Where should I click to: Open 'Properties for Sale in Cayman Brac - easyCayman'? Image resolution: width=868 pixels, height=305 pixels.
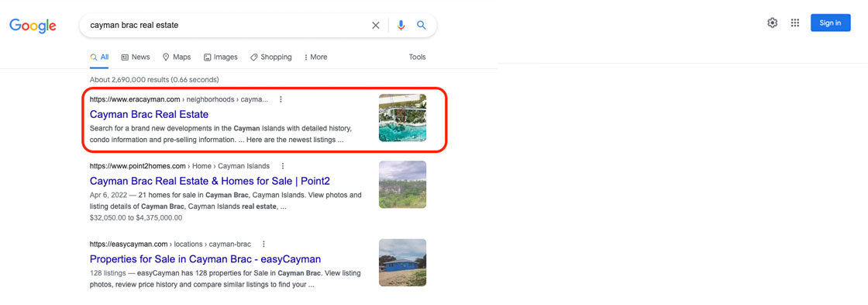[205, 259]
